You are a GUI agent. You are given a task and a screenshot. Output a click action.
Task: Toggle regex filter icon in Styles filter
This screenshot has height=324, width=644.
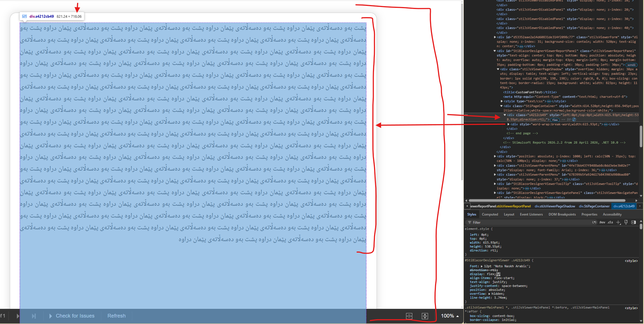coord(594,222)
